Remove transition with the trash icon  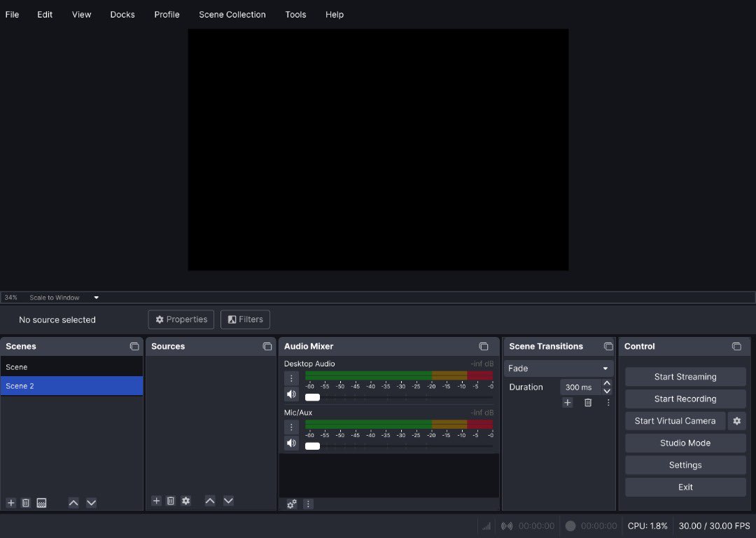pyautogui.click(x=588, y=402)
